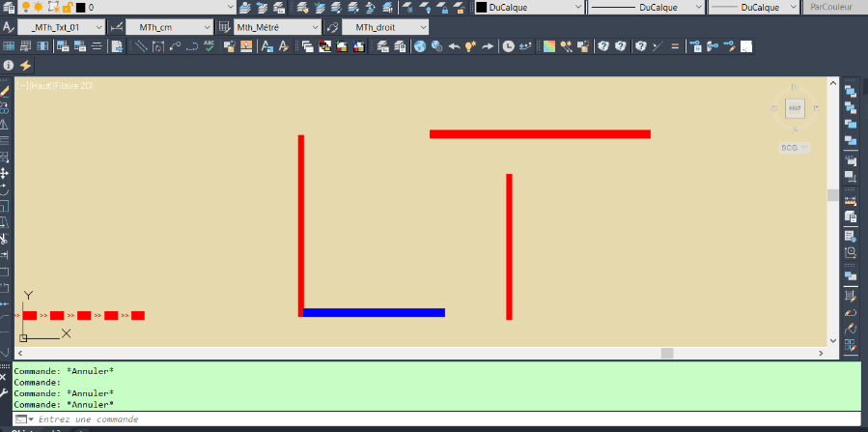Toggle freeze sun icon for layer 0

point(39,7)
